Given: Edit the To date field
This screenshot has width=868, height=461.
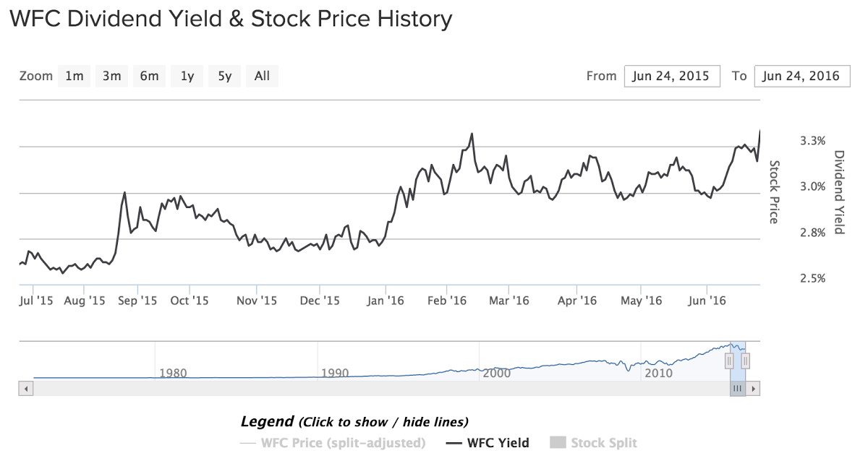Looking at the screenshot, I should coord(801,76).
